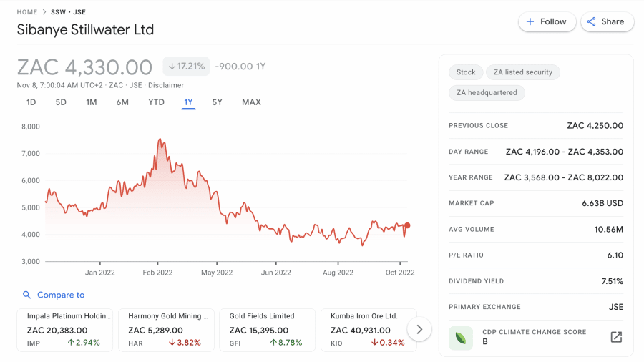Click the red endpoint marker on chart
Screen dimensions: 644x362
407,225
